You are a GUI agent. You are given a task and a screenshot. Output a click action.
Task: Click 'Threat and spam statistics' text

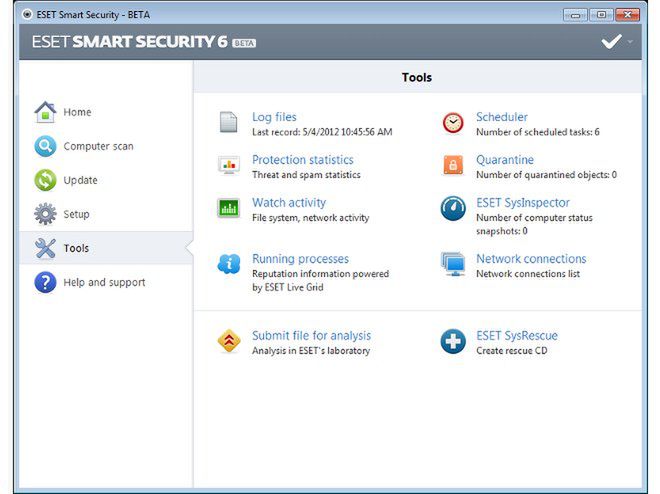click(306, 175)
